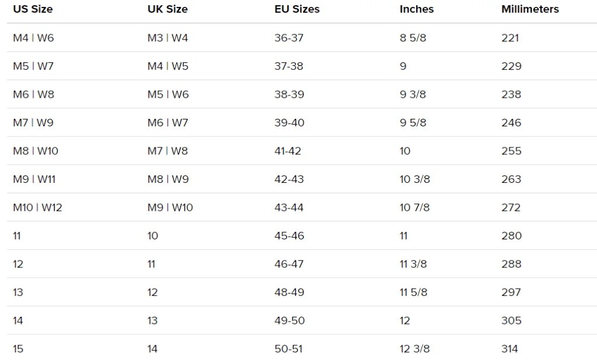Select the 246 millimeters value
Screen dimensions: 597x364
(511, 123)
